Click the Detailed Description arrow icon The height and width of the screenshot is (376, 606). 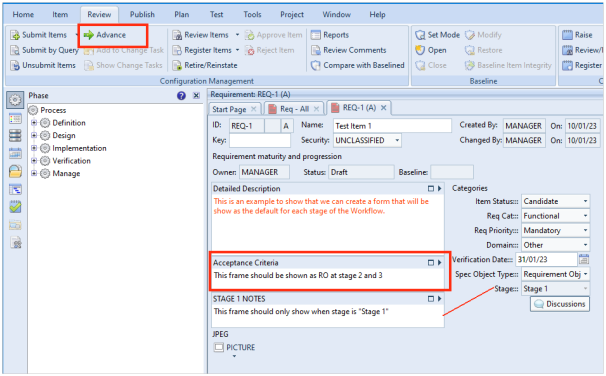tap(439, 189)
